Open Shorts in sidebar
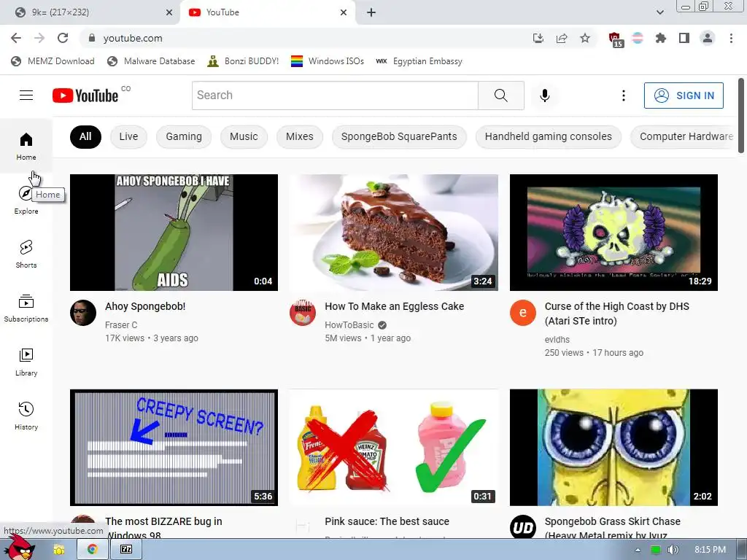747x560 pixels. pyautogui.click(x=26, y=254)
